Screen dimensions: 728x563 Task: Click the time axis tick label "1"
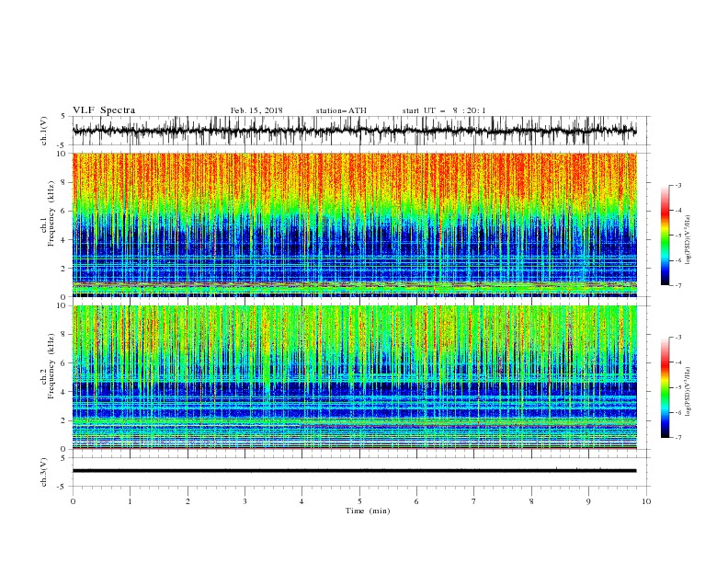pos(130,501)
